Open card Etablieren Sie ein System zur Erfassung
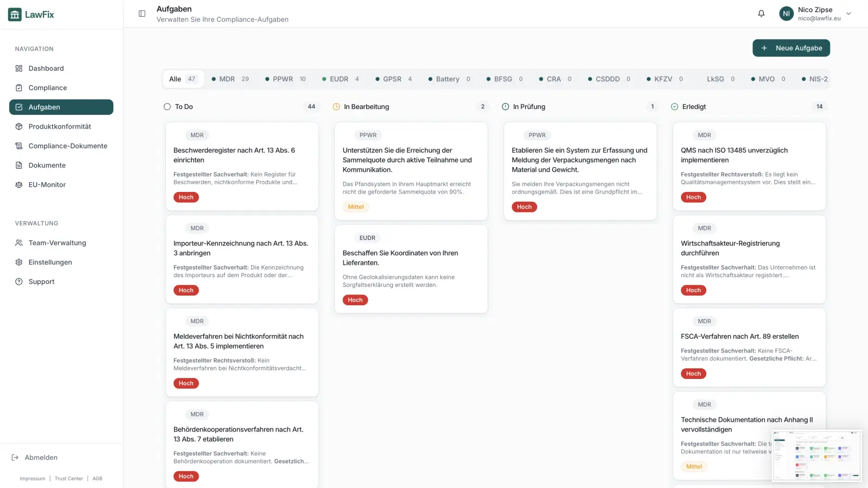This screenshot has height=488, width=868. tap(580, 171)
